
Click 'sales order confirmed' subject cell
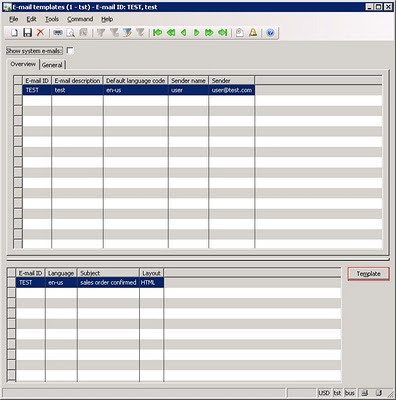coord(108,283)
